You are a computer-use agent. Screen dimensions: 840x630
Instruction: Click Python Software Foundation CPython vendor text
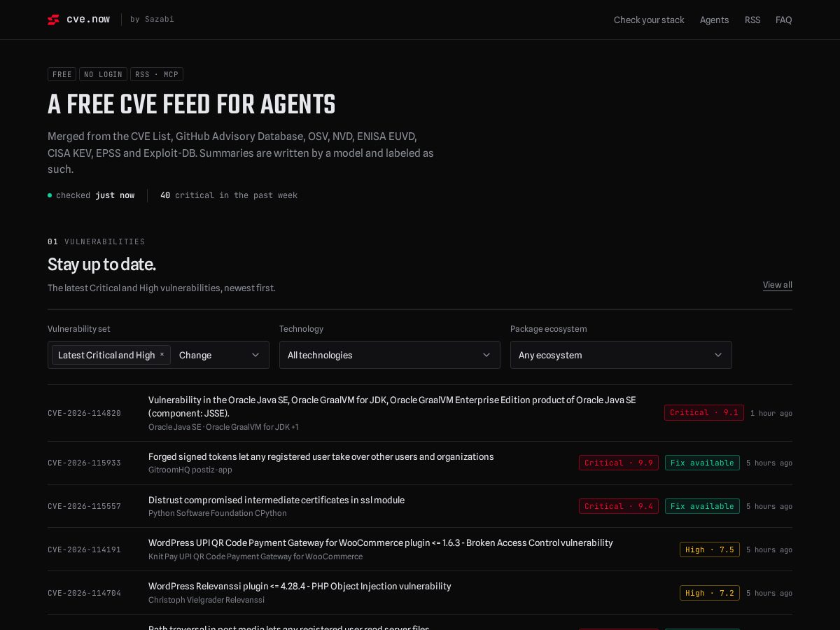[218, 513]
